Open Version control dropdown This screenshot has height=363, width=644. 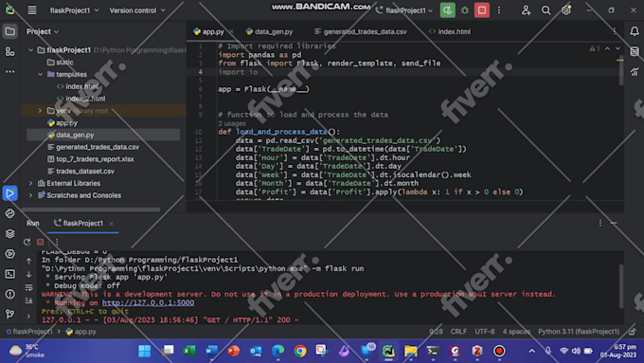tap(137, 10)
